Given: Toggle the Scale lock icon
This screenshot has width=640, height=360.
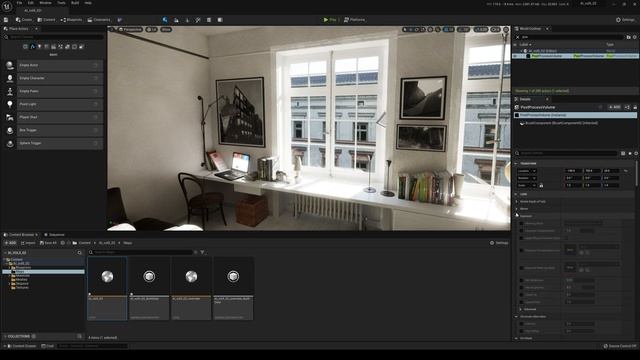Looking at the screenshot, I should pos(541,185).
